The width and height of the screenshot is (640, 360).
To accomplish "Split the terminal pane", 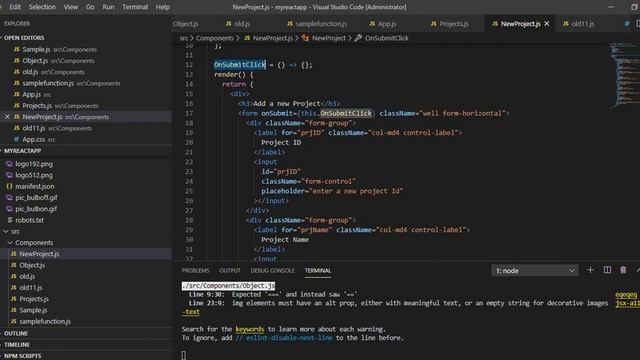I will click(x=607, y=270).
